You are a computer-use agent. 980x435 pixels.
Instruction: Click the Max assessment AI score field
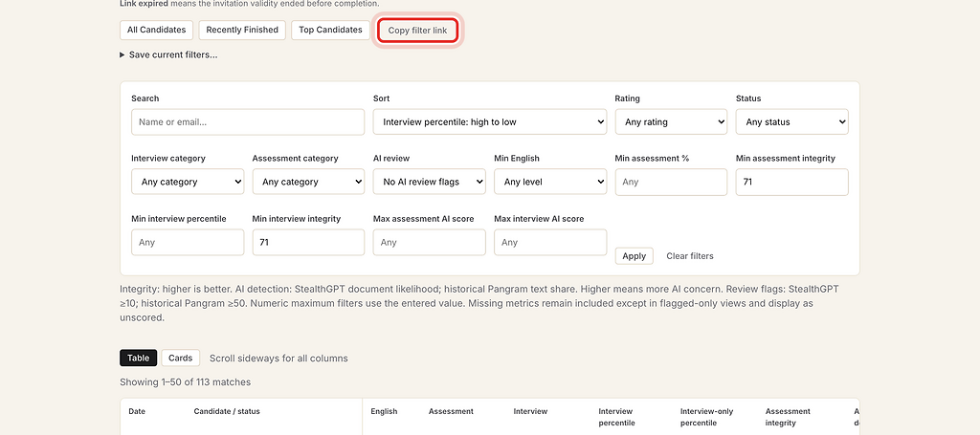(x=430, y=242)
